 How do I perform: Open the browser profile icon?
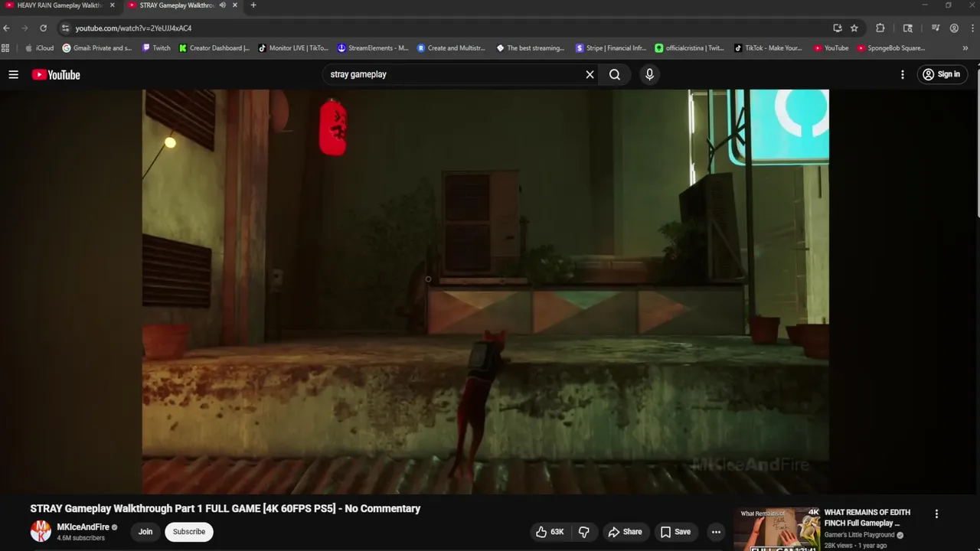click(x=954, y=28)
